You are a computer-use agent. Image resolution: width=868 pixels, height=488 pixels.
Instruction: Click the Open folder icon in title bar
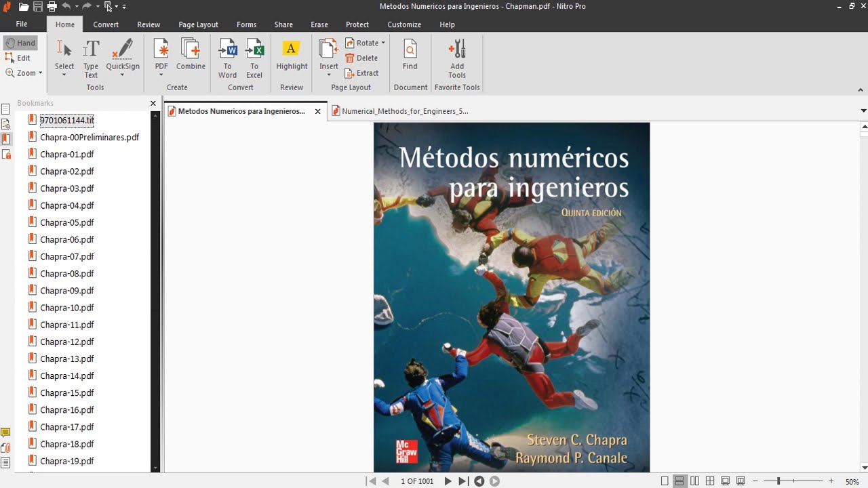tap(24, 7)
